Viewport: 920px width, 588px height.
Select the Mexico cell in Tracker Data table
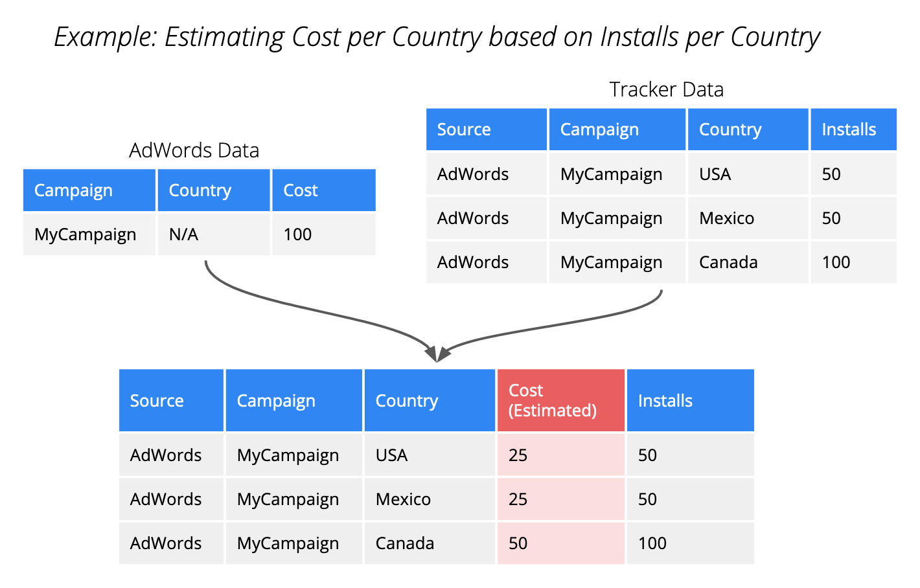pyautogui.click(x=748, y=218)
